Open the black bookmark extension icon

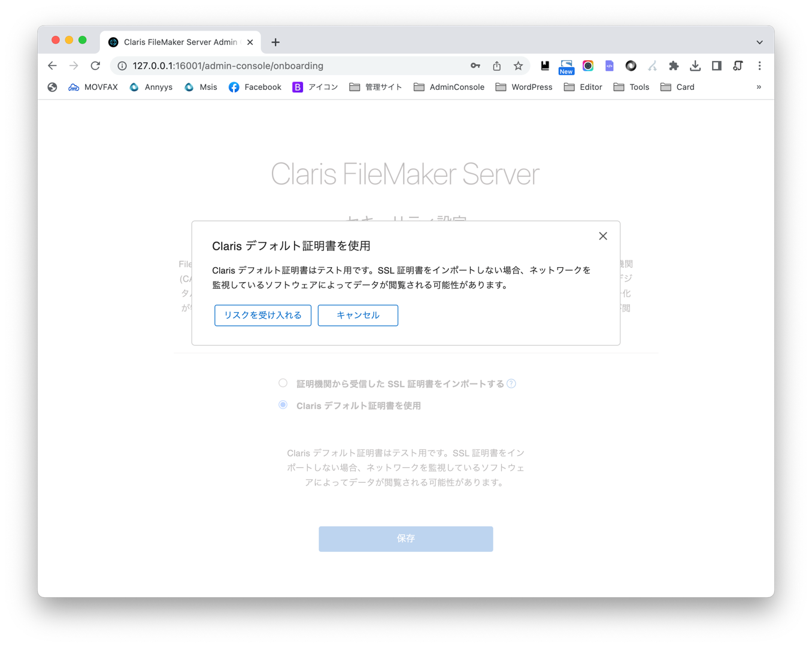[545, 66]
